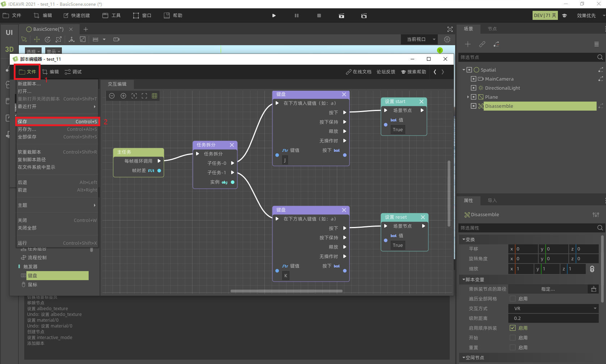The width and height of the screenshot is (606, 364).
Task: Open the 编辑 menu in script editor
Action: click(50, 72)
